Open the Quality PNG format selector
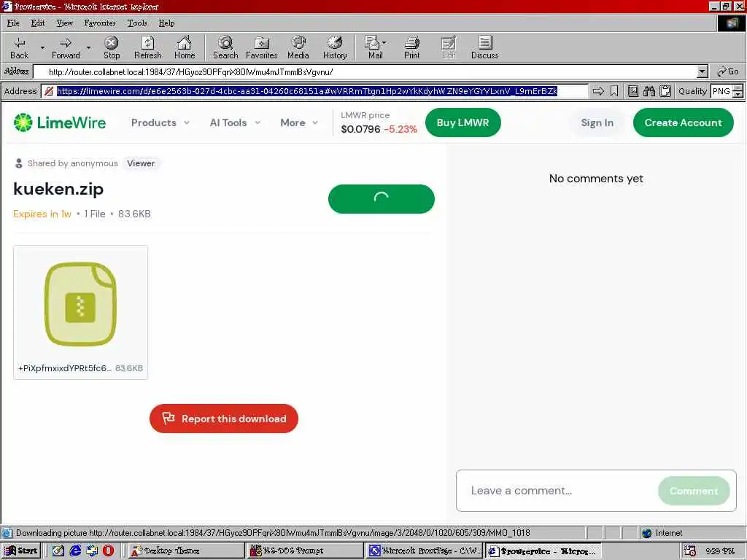747x560 pixels. [x=727, y=91]
